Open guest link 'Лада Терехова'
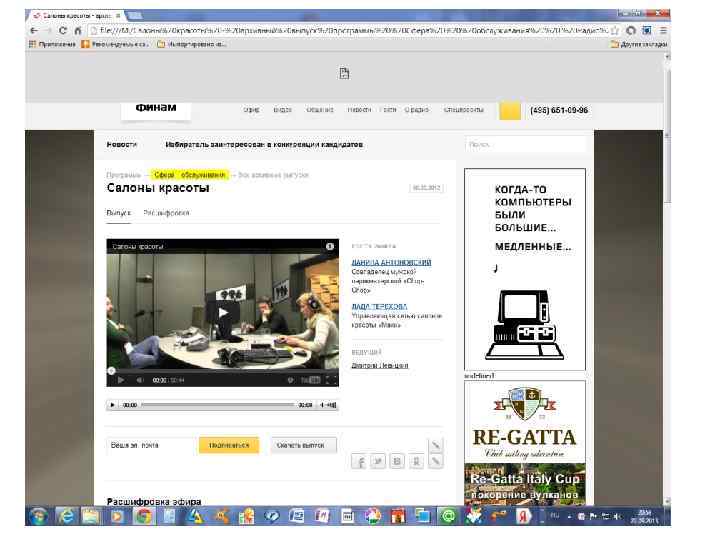Viewport: 720px width, 540px height. click(x=379, y=306)
